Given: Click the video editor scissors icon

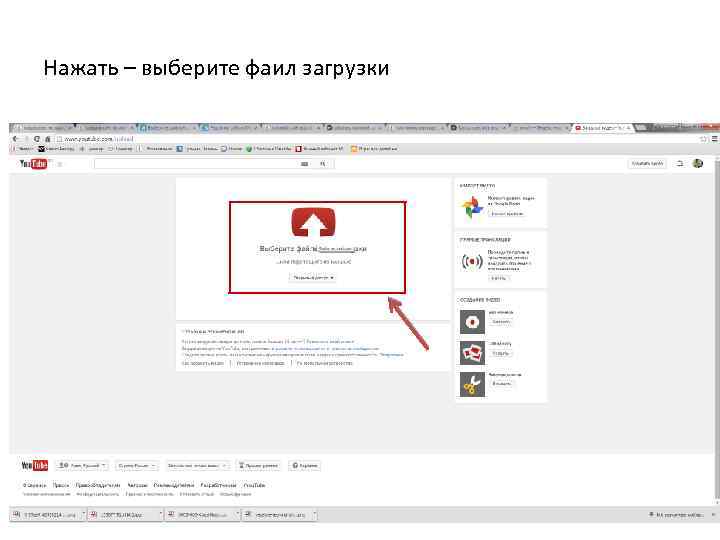Looking at the screenshot, I should coord(472,384).
